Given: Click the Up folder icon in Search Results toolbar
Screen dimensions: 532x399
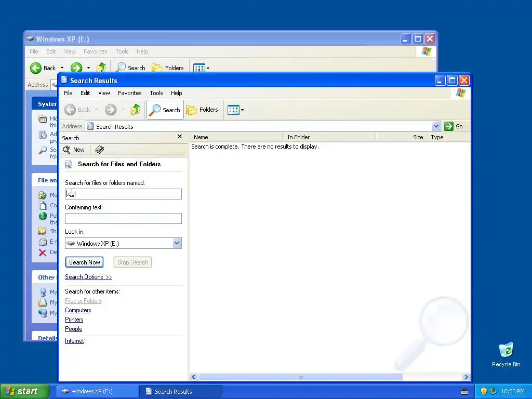Looking at the screenshot, I should (x=136, y=110).
